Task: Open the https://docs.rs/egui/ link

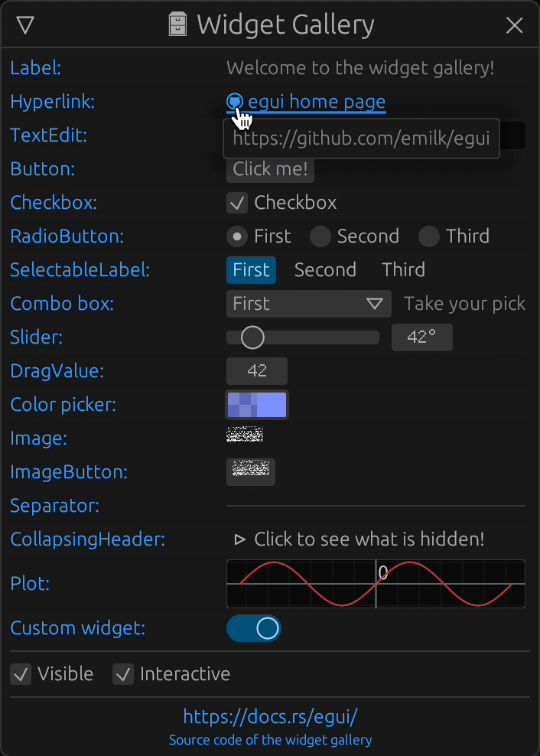Action: click(270, 717)
